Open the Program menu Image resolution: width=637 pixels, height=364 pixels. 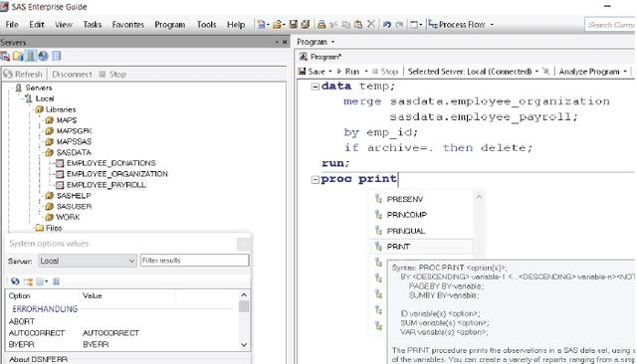(170, 25)
